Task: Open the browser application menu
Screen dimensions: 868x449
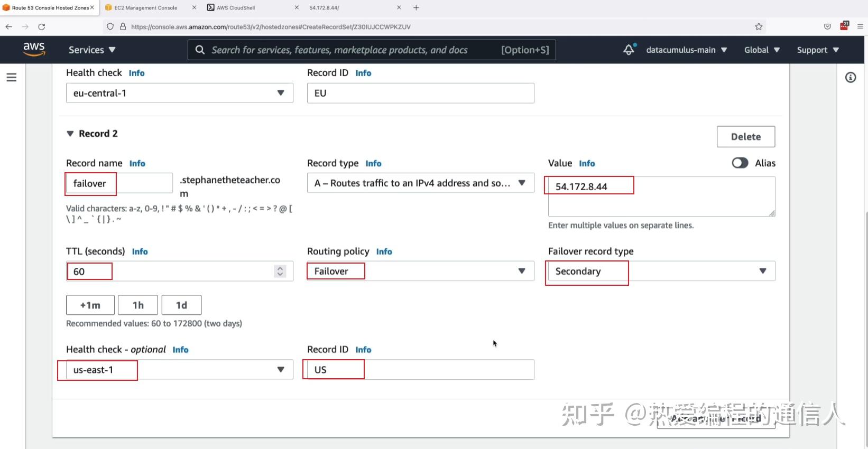Action: 860,26
